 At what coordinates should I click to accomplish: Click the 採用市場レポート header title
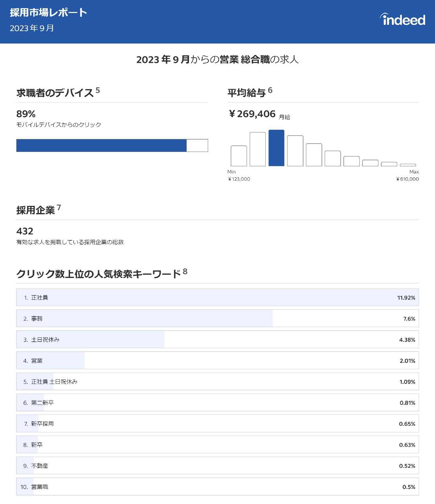pos(48,13)
